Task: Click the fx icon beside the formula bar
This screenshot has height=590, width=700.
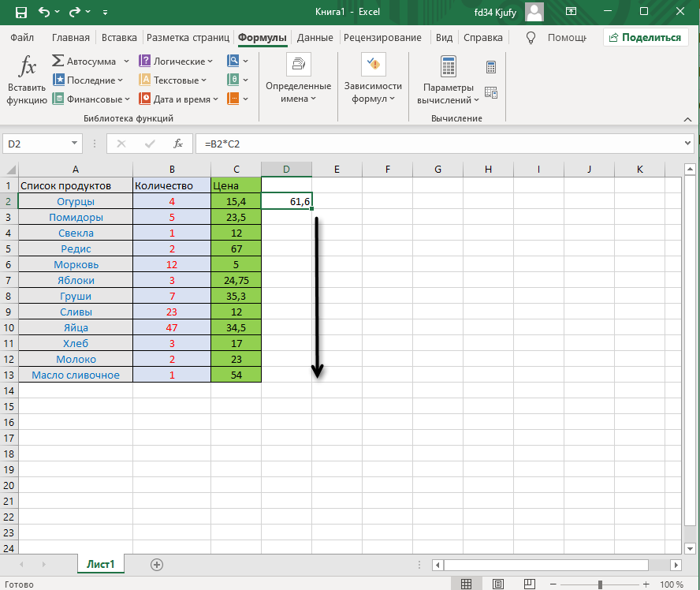Action: coord(178,144)
